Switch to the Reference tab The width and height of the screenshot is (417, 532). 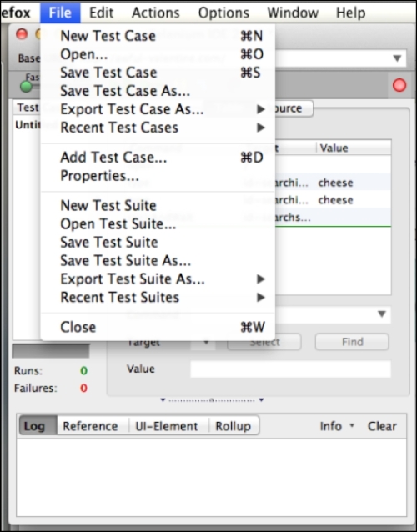point(90,426)
